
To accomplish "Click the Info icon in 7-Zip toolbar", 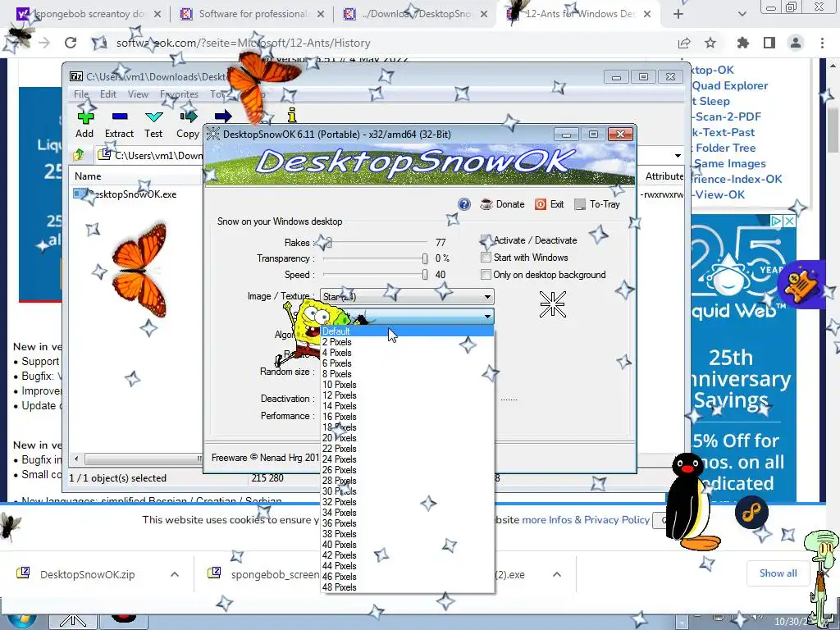I will 292,115.
